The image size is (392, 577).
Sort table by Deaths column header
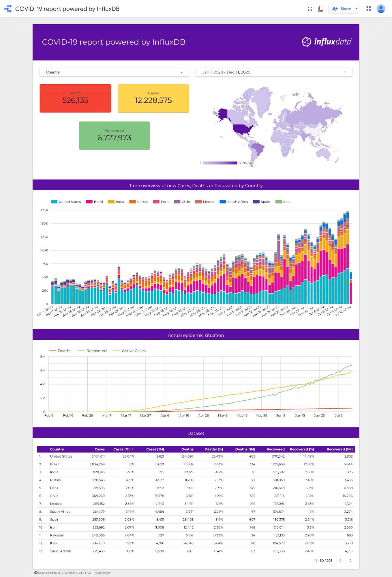[187, 449]
